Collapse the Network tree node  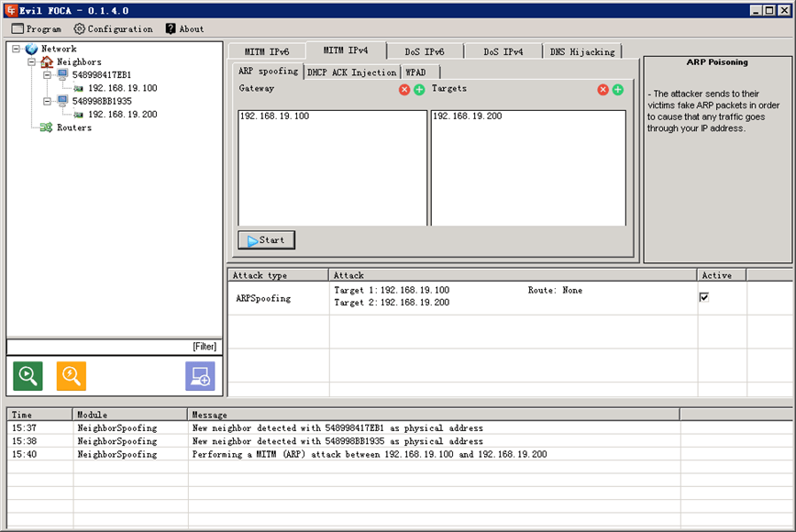[x=17, y=49]
